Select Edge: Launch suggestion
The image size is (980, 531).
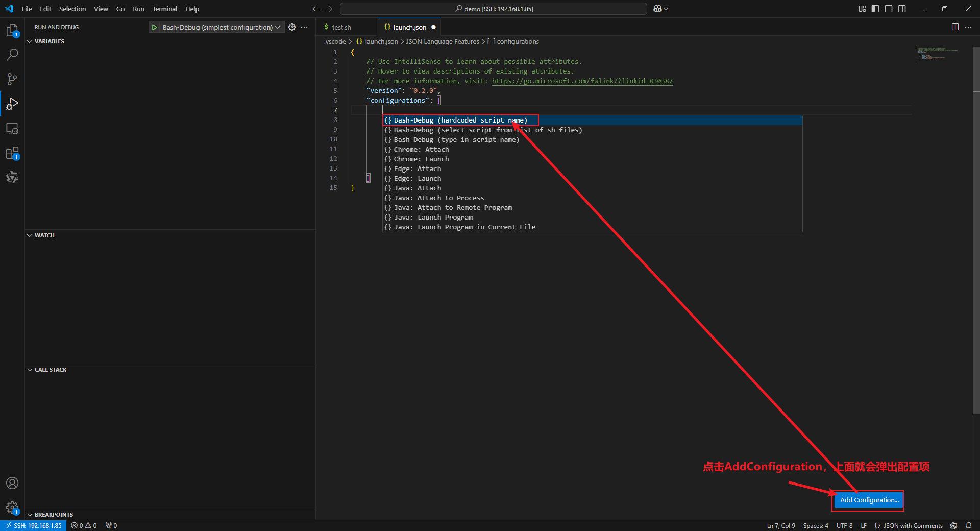[x=593, y=178]
